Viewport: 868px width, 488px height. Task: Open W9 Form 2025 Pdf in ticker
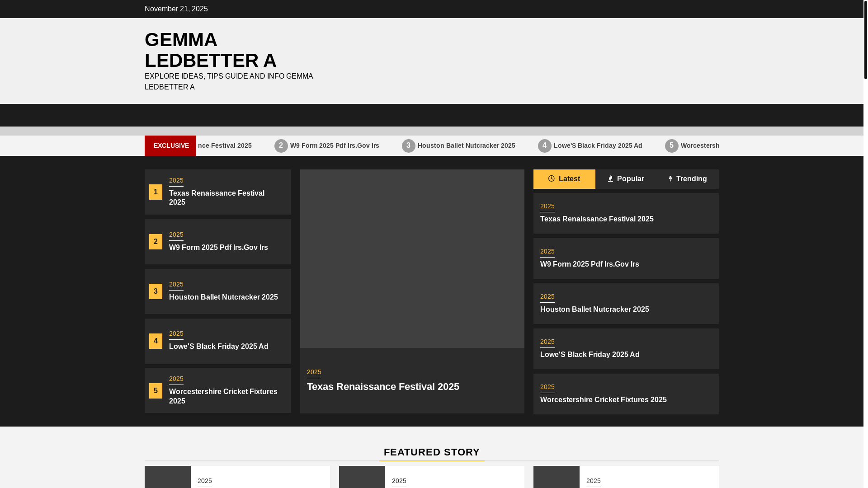pyautogui.click(x=335, y=145)
